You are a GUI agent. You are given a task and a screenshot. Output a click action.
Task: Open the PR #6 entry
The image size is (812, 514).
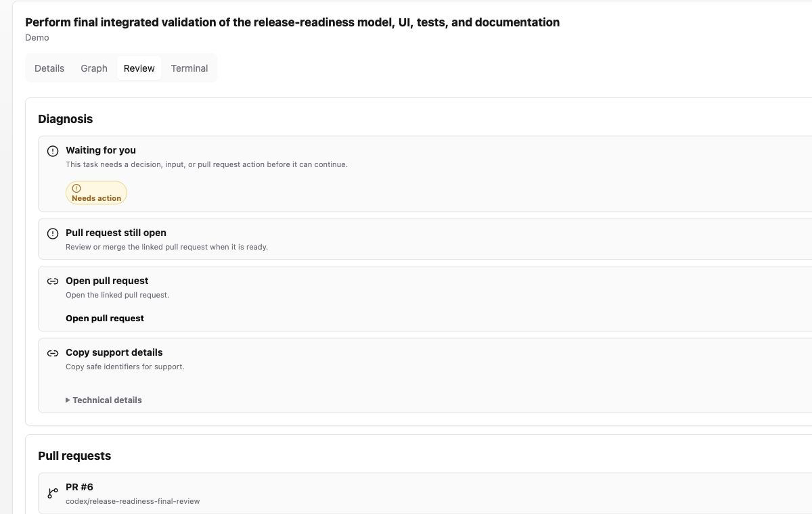(425, 493)
